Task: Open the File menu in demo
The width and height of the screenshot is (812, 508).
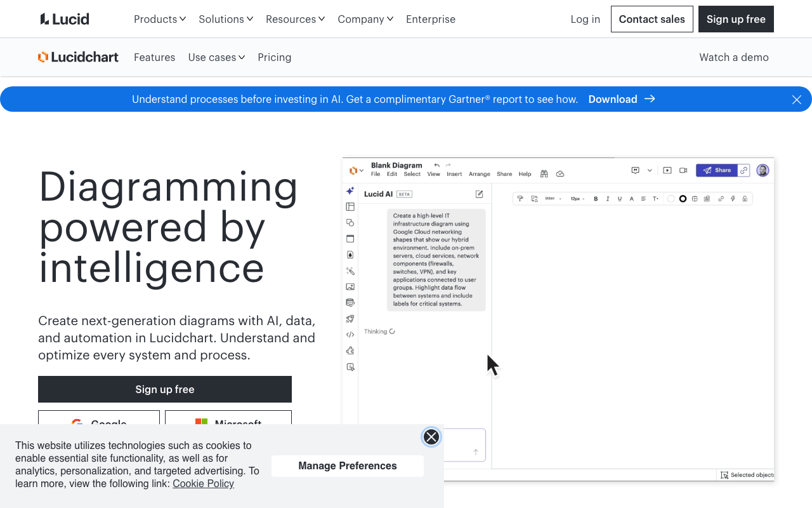Action: [376, 174]
